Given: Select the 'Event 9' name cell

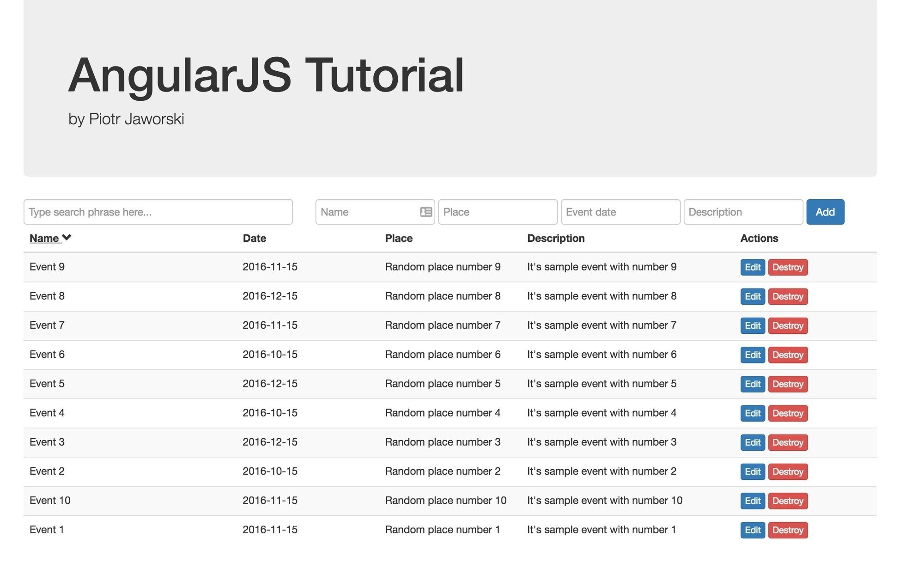Looking at the screenshot, I should [47, 267].
